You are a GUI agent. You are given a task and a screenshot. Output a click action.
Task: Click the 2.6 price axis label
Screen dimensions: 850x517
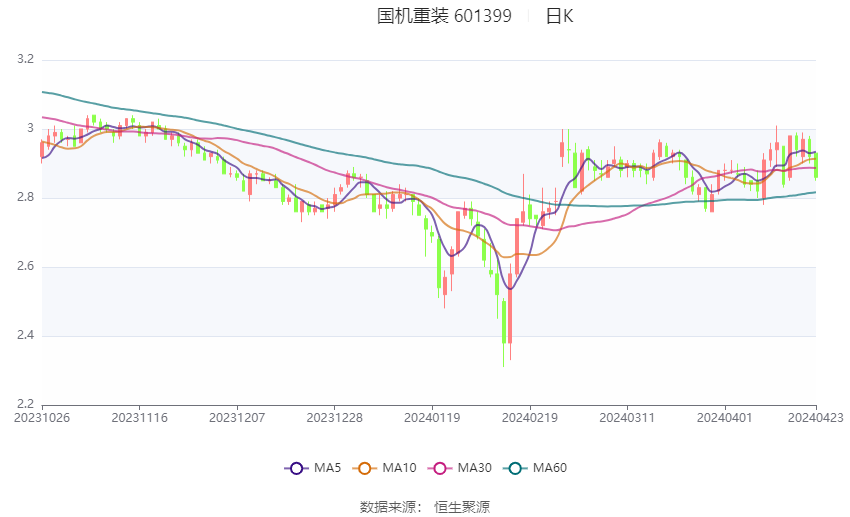26,267
